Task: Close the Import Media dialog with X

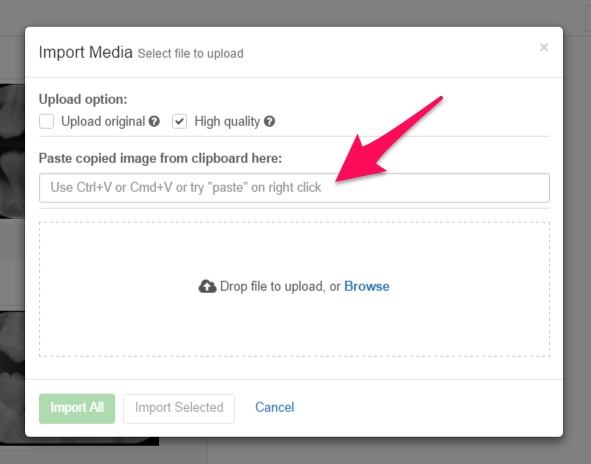Action: coord(544,47)
